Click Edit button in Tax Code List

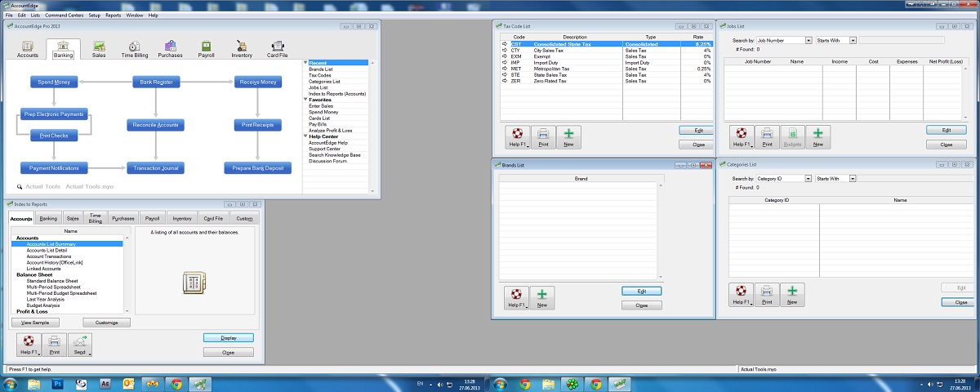coord(696,130)
